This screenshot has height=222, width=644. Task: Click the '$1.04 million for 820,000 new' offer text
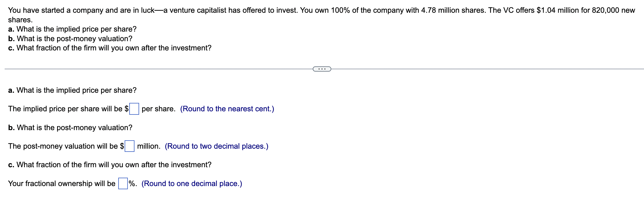586,10
